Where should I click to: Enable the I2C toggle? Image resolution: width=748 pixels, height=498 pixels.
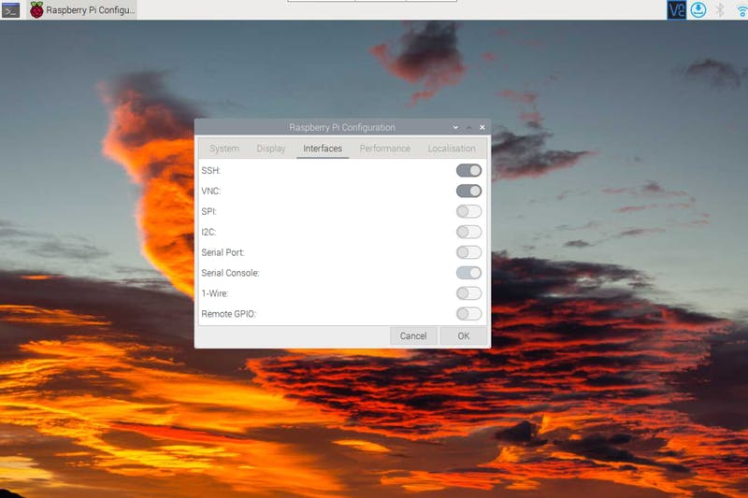tap(468, 232)
